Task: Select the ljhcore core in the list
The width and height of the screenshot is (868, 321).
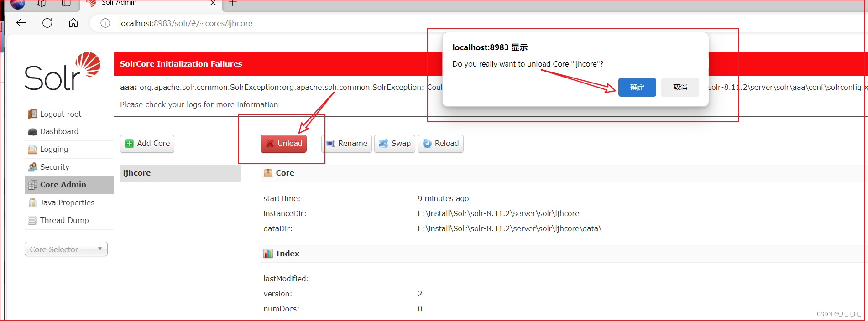Action: tap(180, 173)
